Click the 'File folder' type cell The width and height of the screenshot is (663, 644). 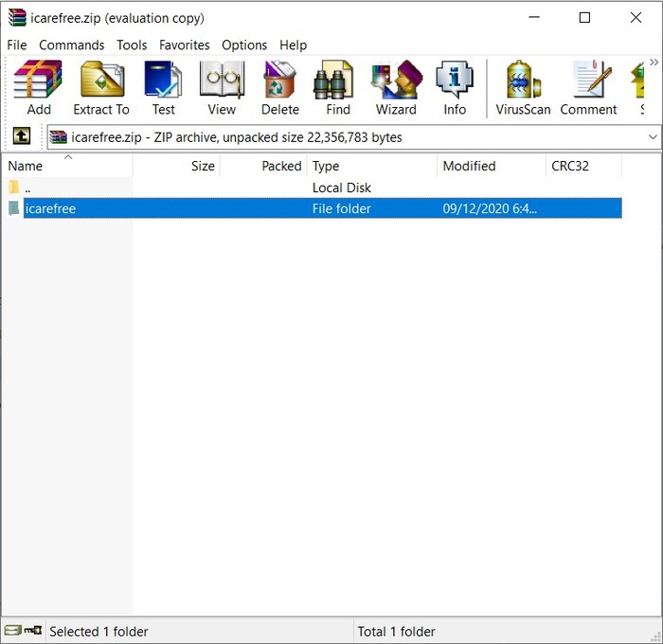click(342, 208)
